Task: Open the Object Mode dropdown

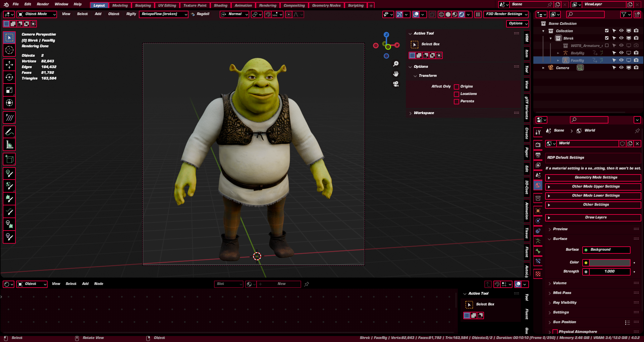Action: tap(37, 14)
